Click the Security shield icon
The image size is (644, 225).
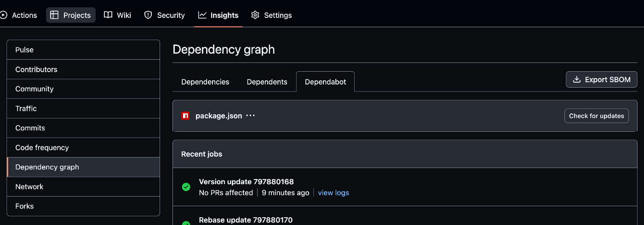click(x=148, y=15)
